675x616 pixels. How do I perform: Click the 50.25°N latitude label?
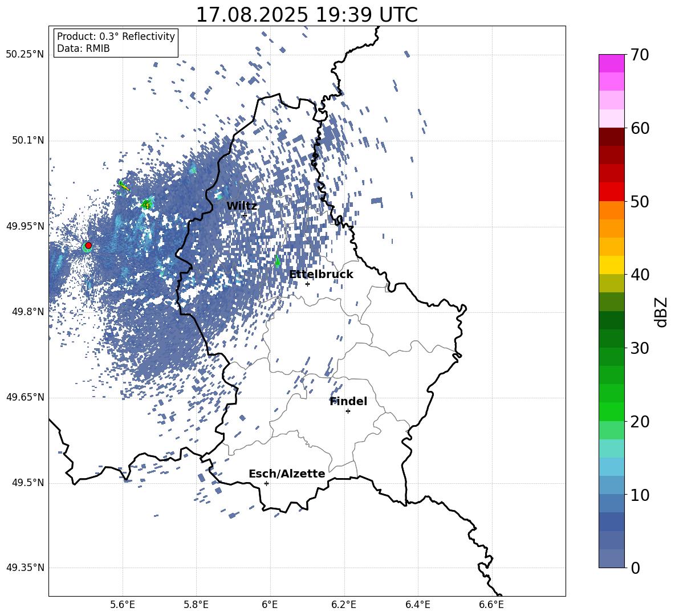tap(25, 55)
